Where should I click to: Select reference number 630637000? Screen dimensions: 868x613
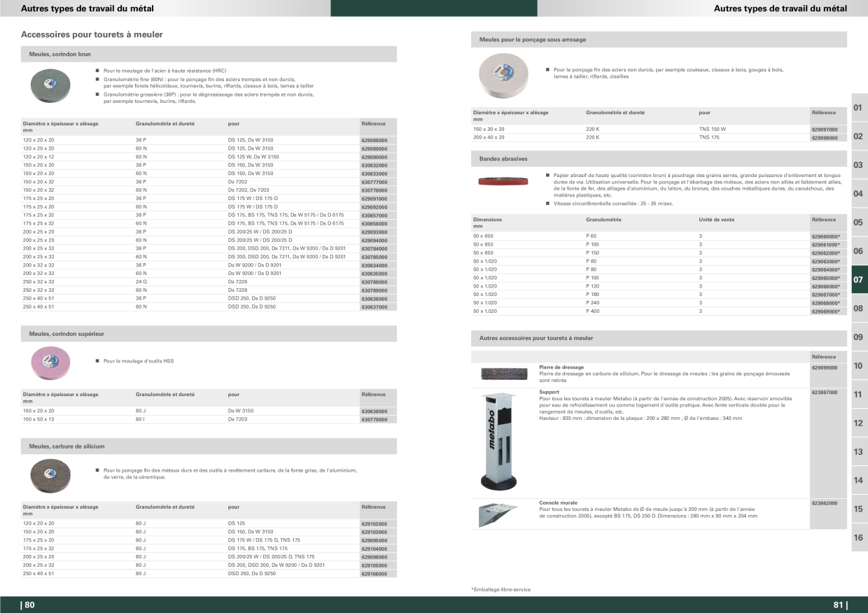click(x=374, y=307)
